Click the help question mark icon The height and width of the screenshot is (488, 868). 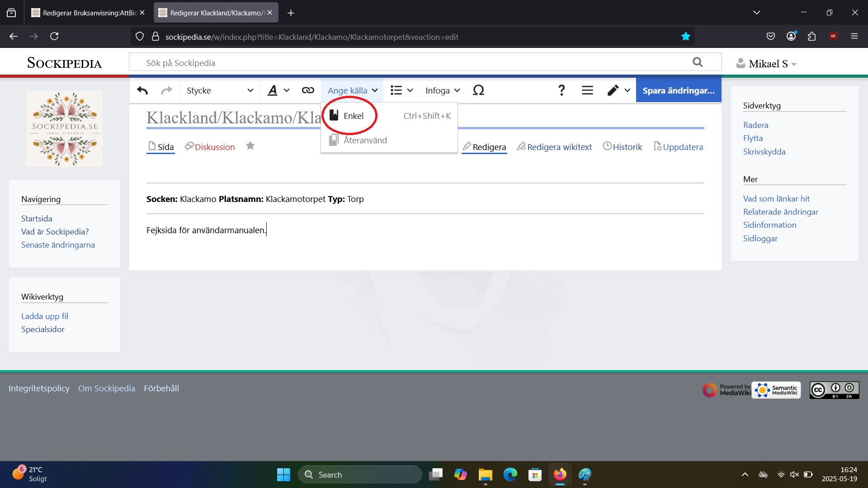pos(561,90)
